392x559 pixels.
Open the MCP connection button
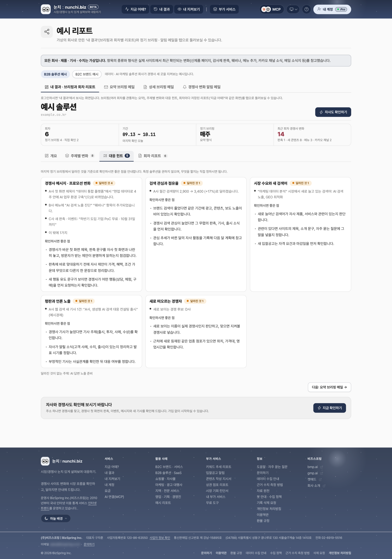tap(271, 9)
